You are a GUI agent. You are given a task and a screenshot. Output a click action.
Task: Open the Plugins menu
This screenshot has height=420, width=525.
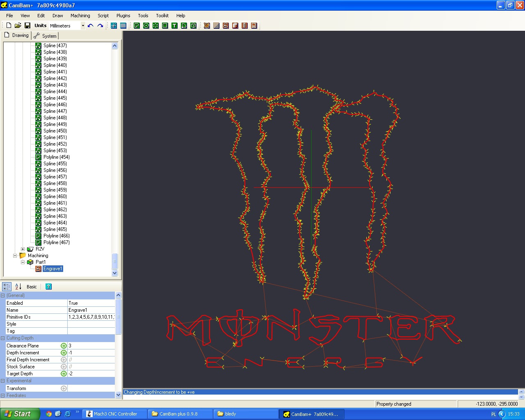click(x=123, y=16)
